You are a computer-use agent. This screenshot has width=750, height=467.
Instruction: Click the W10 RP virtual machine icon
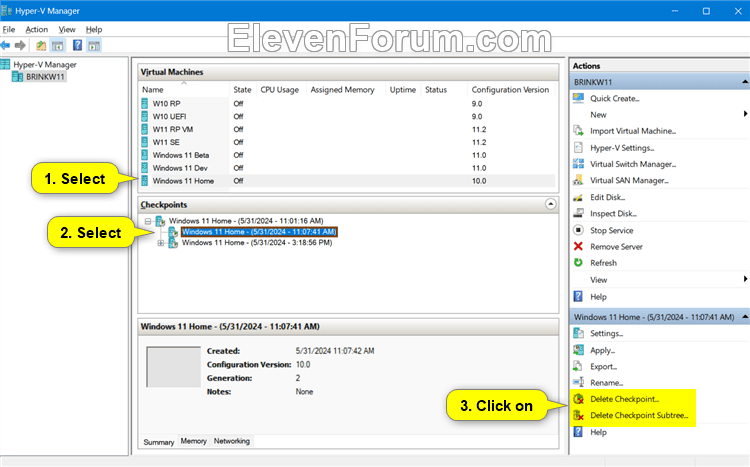[144, 103]
